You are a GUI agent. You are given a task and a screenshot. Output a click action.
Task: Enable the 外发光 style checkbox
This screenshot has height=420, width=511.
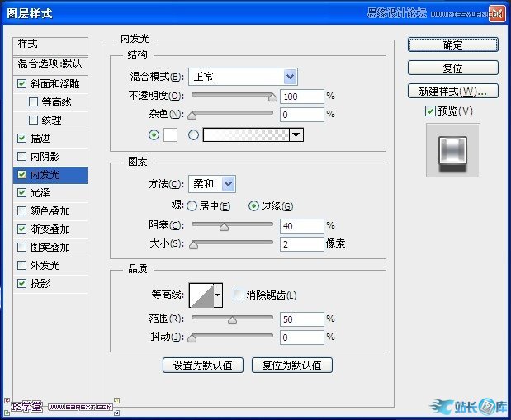coord(21,266)
